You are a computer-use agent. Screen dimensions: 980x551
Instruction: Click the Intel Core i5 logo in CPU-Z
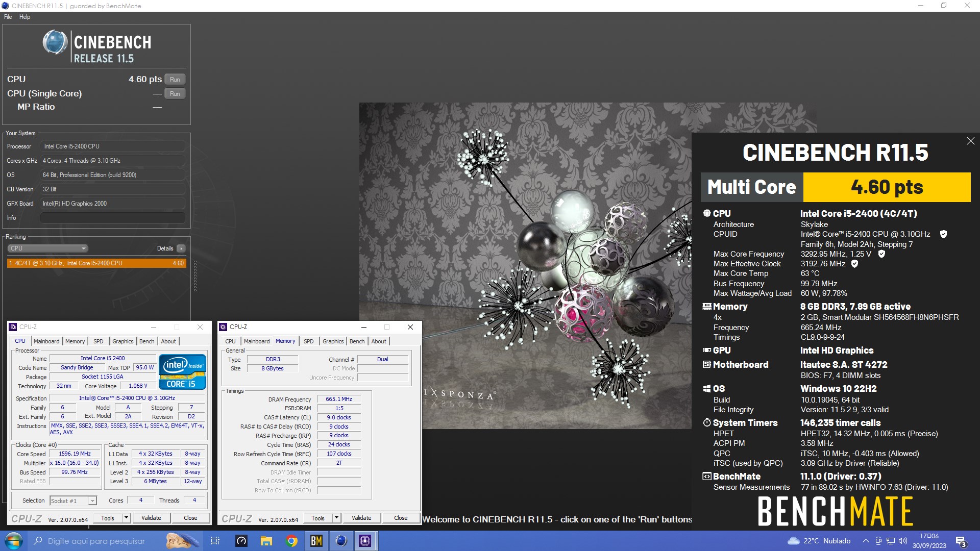click(x=182, y=372)
